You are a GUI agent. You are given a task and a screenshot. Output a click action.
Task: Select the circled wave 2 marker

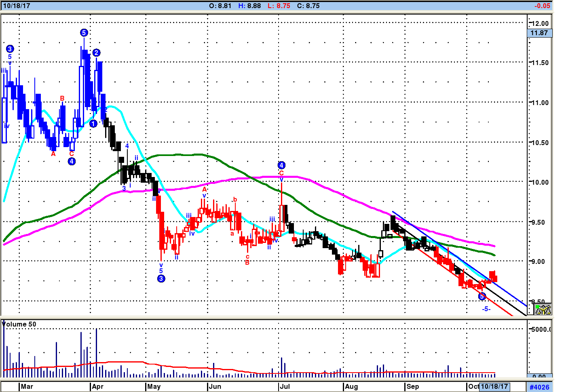point(96,53)
